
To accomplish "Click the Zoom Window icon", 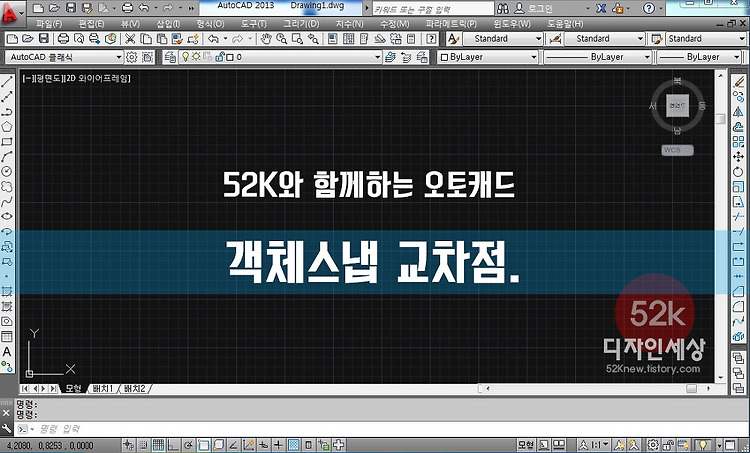I will point(298,39).
